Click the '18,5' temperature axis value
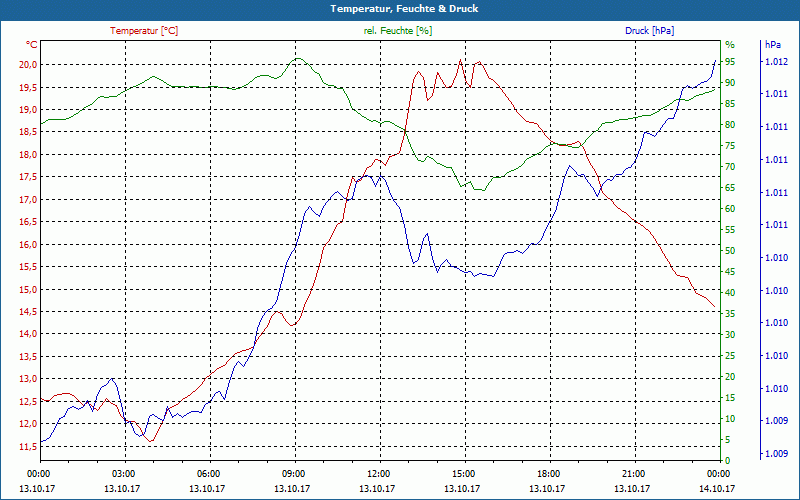The width and height of the screenshot is (800, 500). pyautogui.click(x=28, y=132)
